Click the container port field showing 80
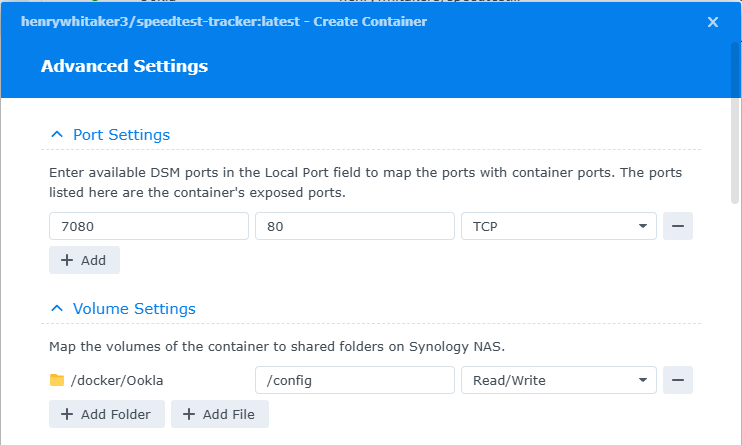The width and height of the screenshot is (742, 445). [354, 226]
